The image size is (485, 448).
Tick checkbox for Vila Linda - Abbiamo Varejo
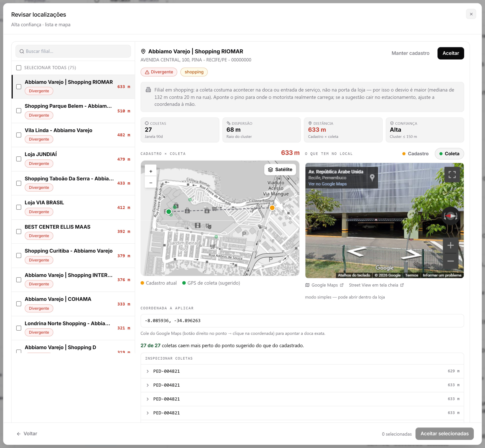(x=19, y=135)
